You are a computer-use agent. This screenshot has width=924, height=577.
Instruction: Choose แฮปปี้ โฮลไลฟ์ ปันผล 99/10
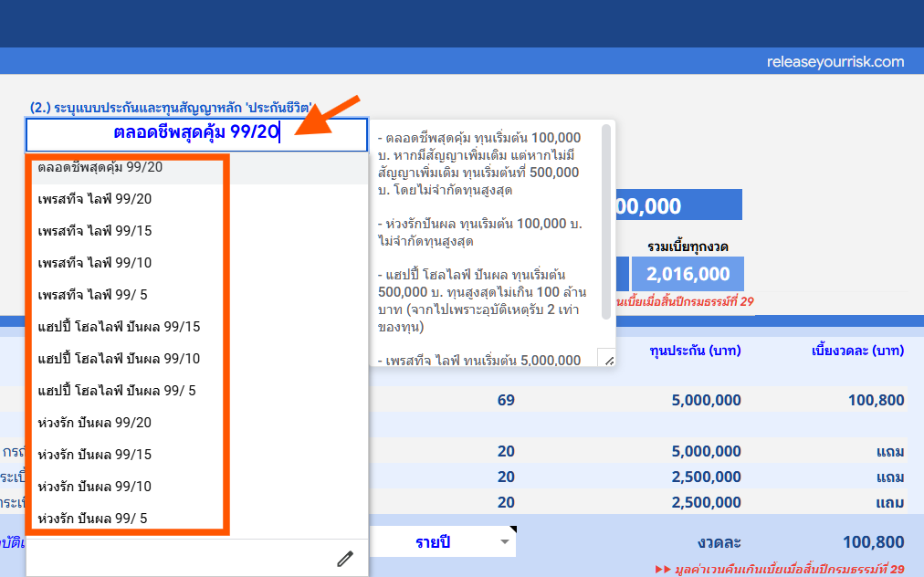[x=119, y=359]
